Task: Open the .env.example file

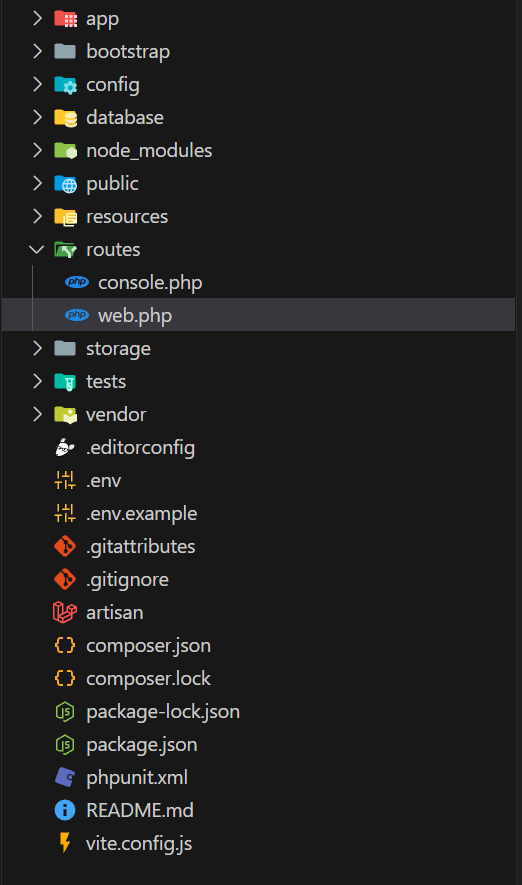Action: [142, 514]
